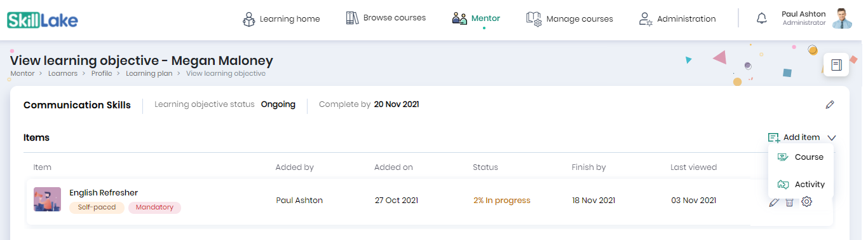Click the floating notes book icon

point(836,65)
